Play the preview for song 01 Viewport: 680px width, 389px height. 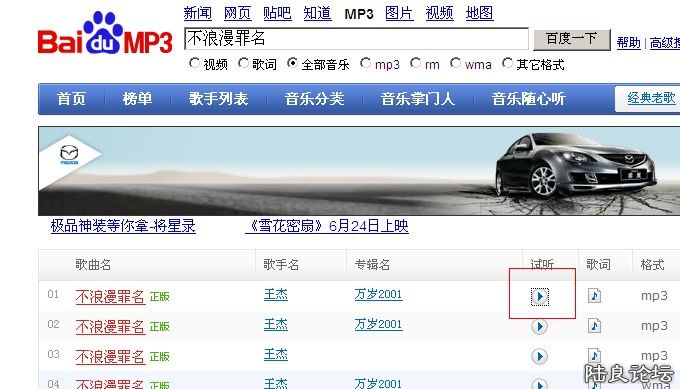(x=539, y=297)
